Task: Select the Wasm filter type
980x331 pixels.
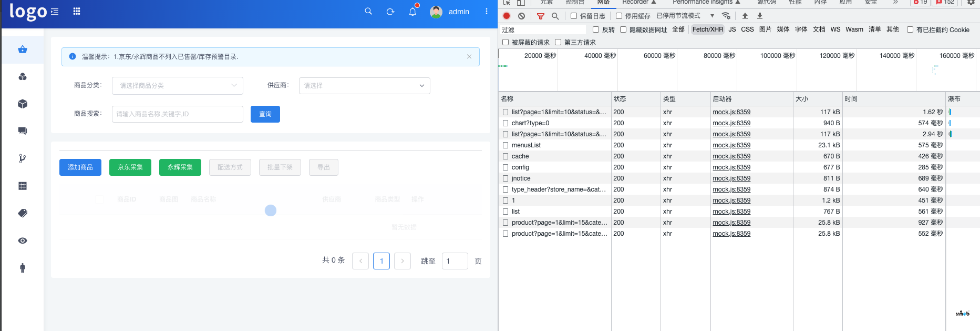Action: tap(854, 29)
